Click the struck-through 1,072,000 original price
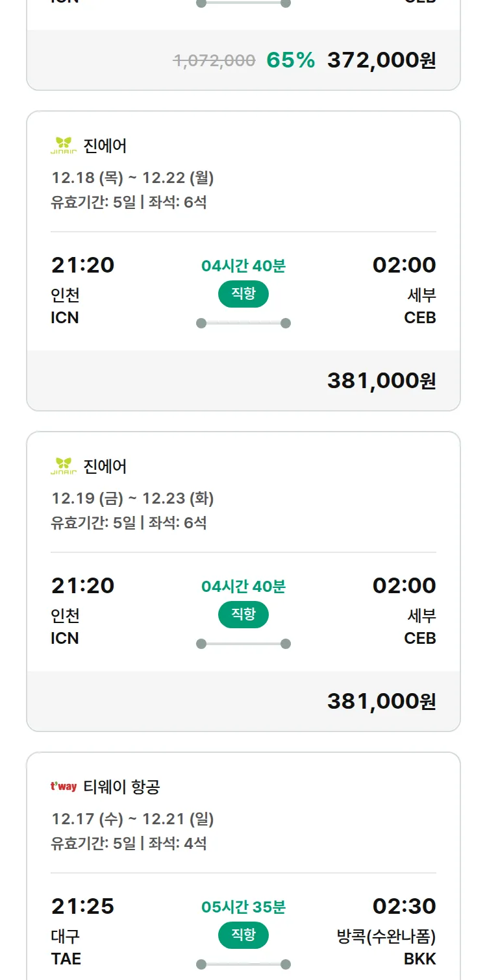 point(214,60)
